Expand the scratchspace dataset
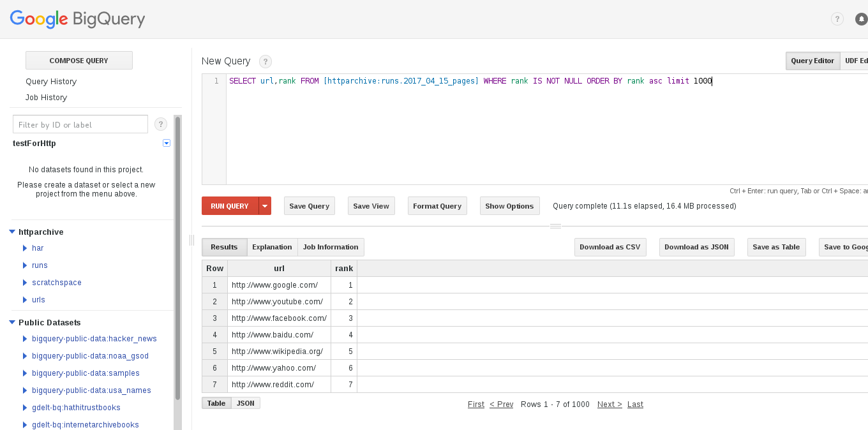The height and width of the screenshot is (430, 868). click(25, 283)
